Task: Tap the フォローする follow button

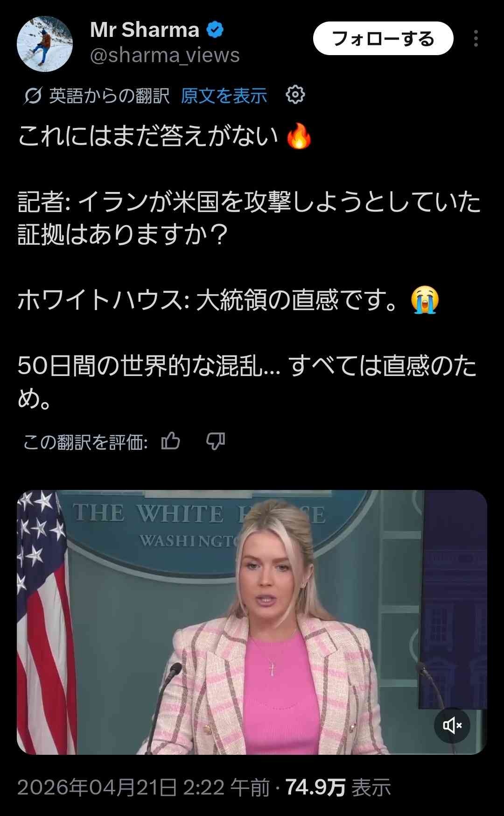Action: pyautogui.click(x=383, y=38)
